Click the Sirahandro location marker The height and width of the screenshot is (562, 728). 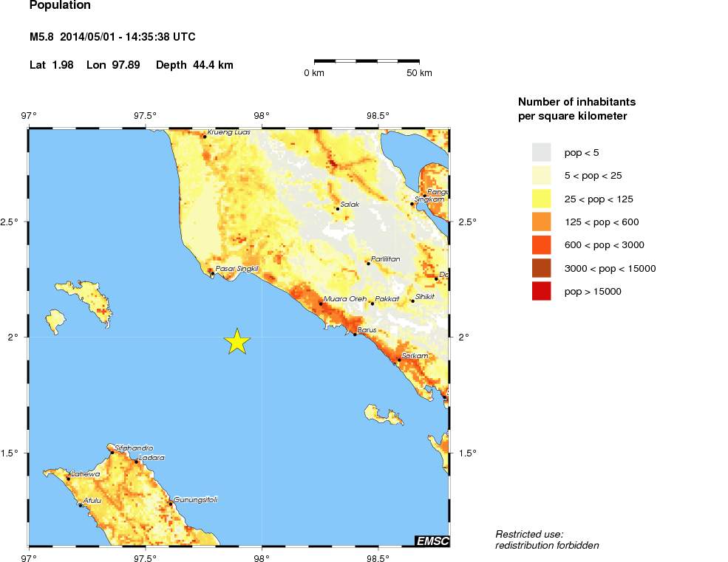click(x=112, y=452)
